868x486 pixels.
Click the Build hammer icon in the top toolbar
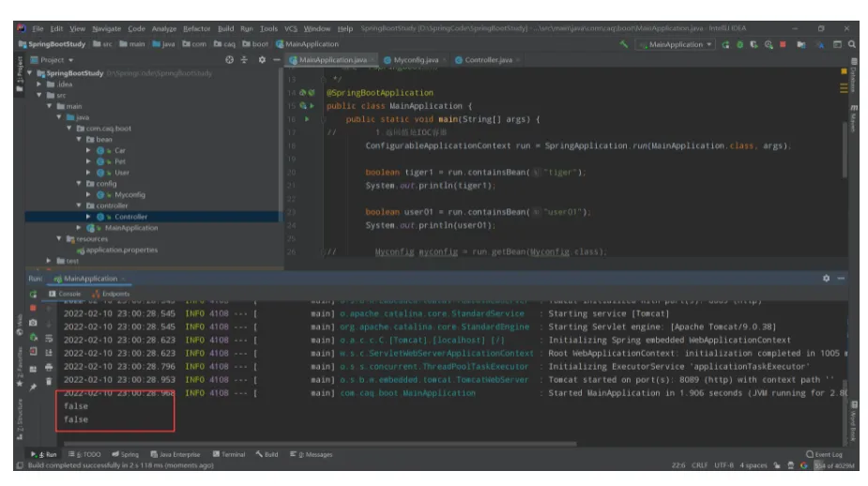[625, 44]
